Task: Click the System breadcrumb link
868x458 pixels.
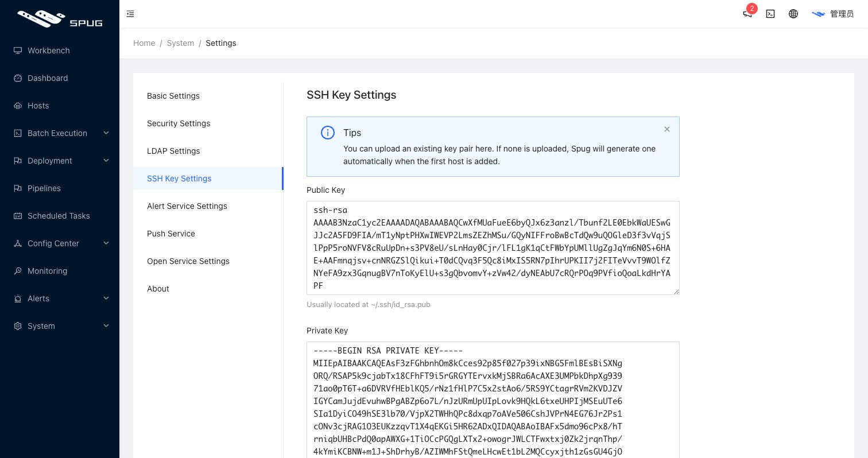Action: (180, 43)
